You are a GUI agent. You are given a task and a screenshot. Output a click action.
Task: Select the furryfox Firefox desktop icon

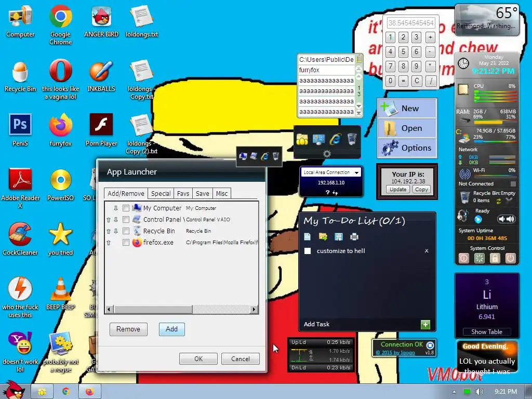tap(60, 130)
